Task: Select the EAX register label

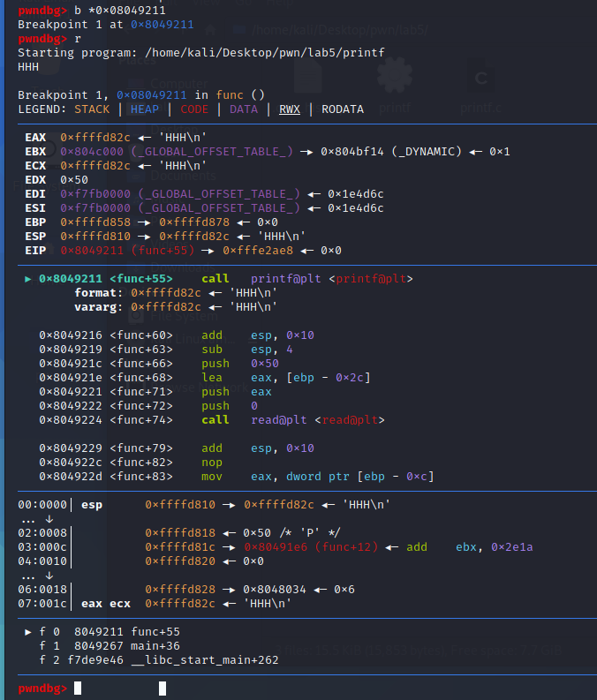Action: click(x=35, y=137)
